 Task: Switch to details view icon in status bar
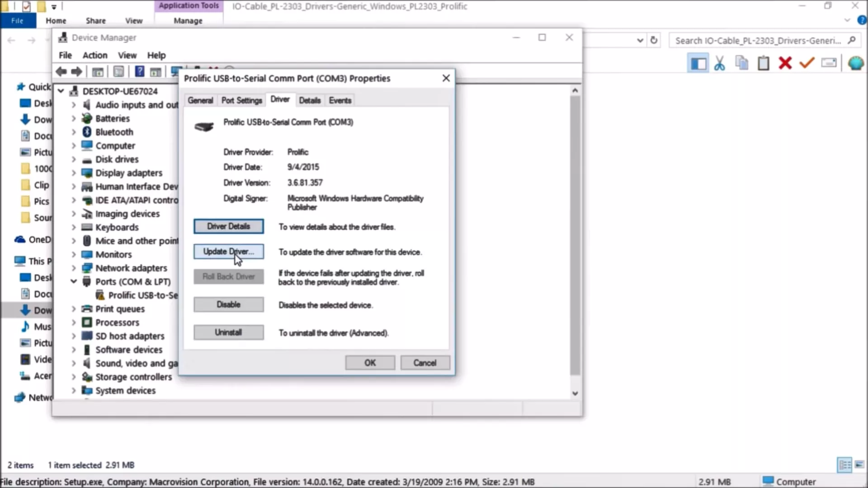pos(844,465)
